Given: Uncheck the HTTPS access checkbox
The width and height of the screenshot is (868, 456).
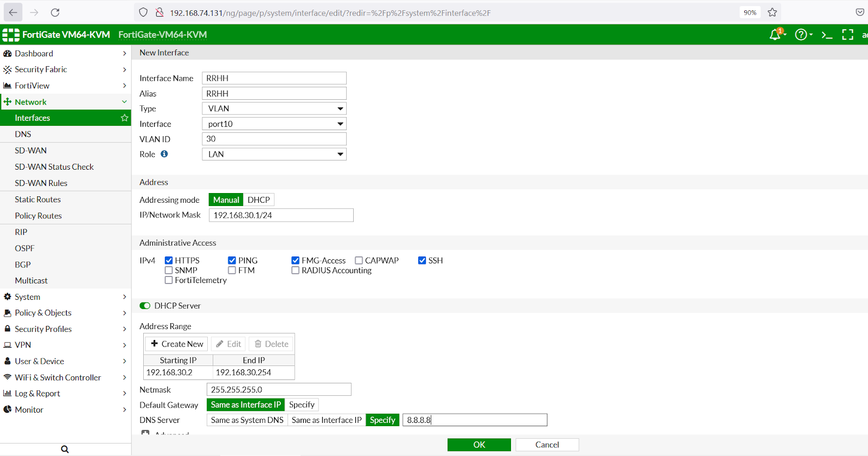Looking at the screenshot, I should click(x=169, y=260).
